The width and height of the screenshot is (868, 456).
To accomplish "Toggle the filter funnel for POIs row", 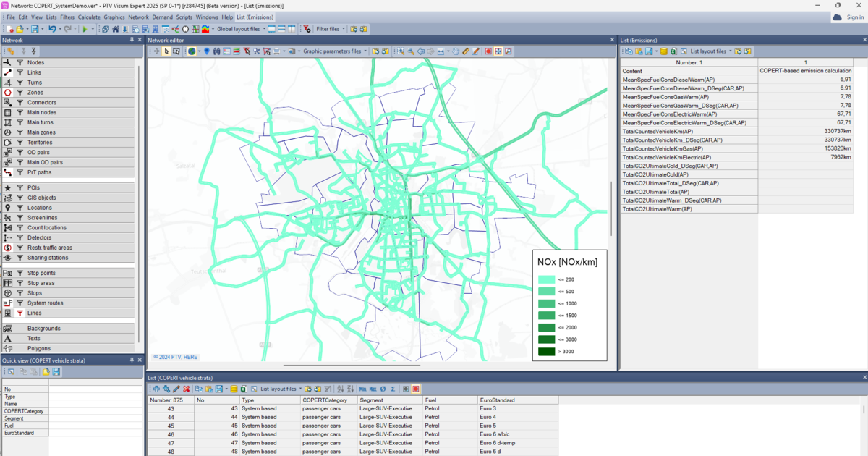I will (x=20, y=187).
